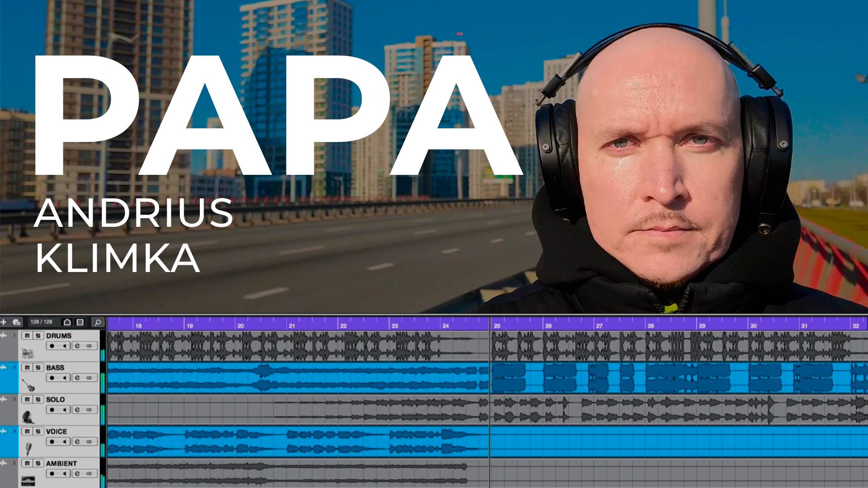Click bar 21 on the purple ruler

pyautogui.click(x=292, y=325)
